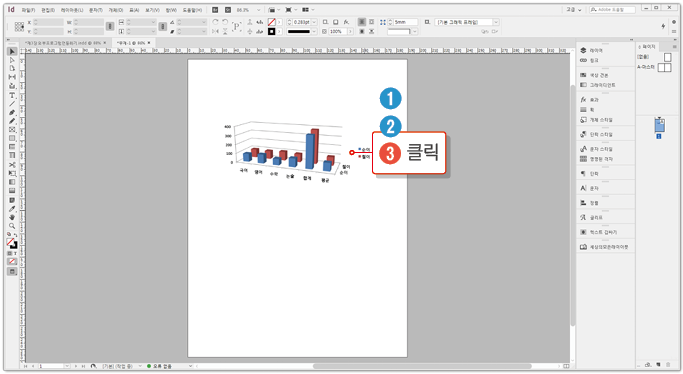Viewport: 683px width, 374px height.
Task: Open the preflight 오류 없음 dropdown in status bar
Action: click(190, 366)
